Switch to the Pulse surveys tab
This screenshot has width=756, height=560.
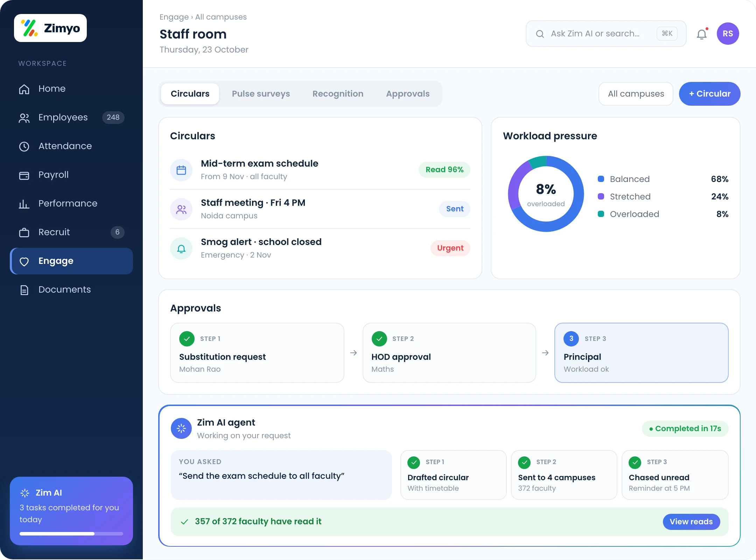coord(261,94)
